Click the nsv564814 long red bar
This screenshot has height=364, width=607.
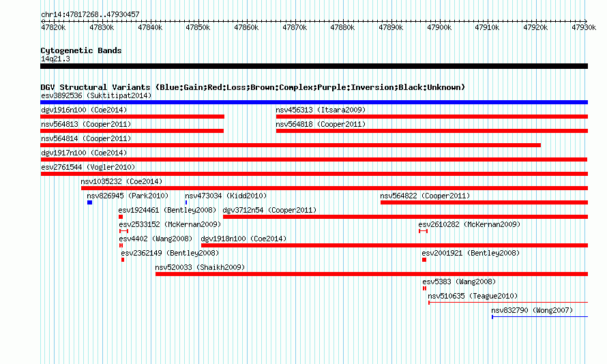(x=291, y=145)
